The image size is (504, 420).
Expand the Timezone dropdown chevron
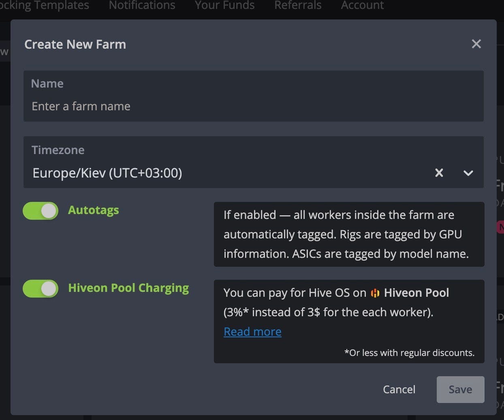[x=468, y=173]
